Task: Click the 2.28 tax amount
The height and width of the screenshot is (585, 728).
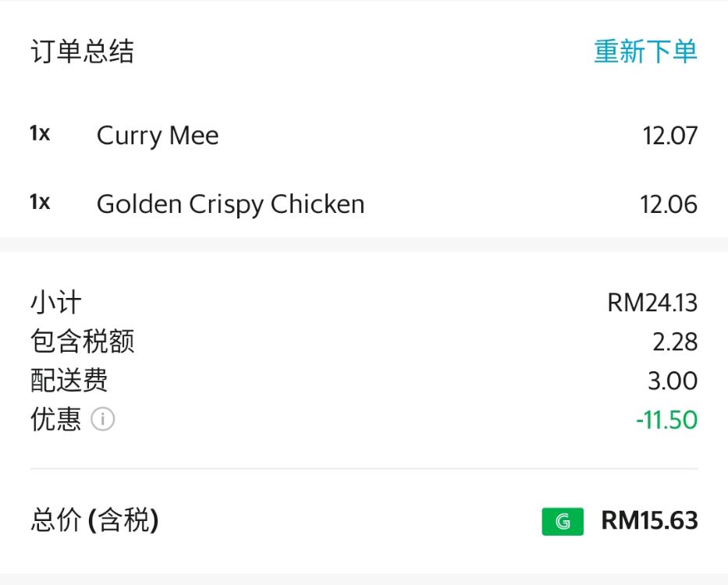Action: point(675,342)
